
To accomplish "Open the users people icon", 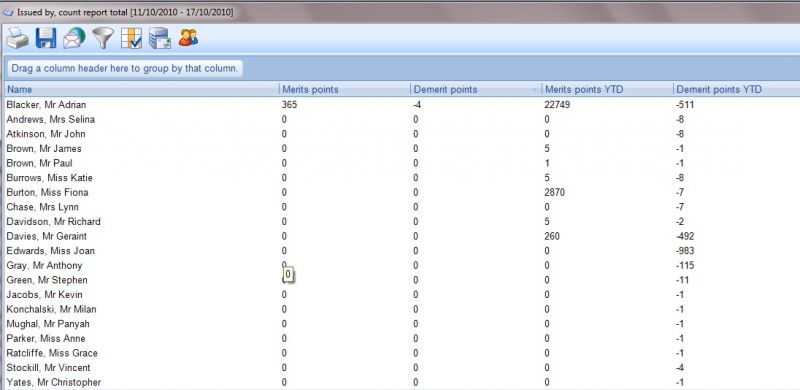I will tap(188, 38).
